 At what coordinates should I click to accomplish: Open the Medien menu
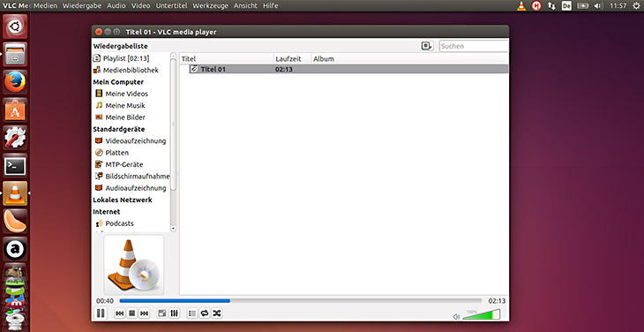45,6
